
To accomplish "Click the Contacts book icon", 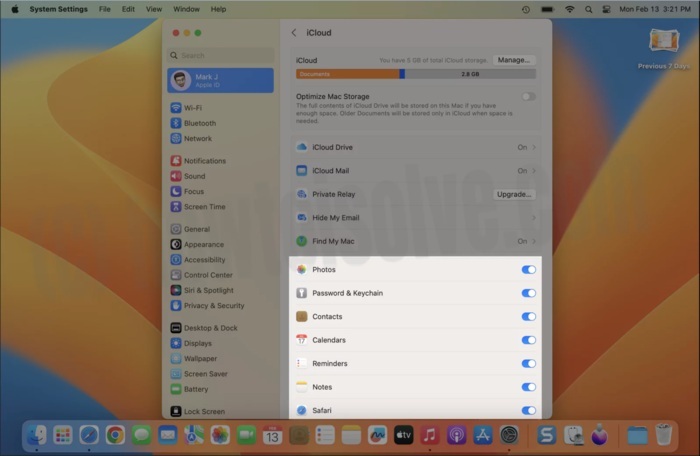I will (x=301, y=316).
